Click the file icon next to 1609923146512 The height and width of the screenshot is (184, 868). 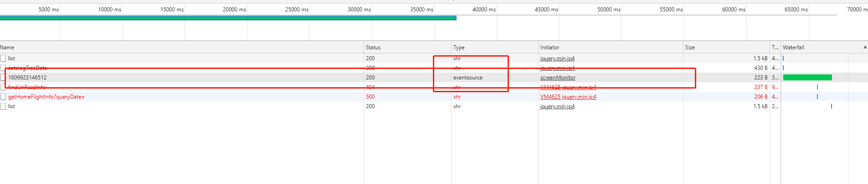[3, 78]
